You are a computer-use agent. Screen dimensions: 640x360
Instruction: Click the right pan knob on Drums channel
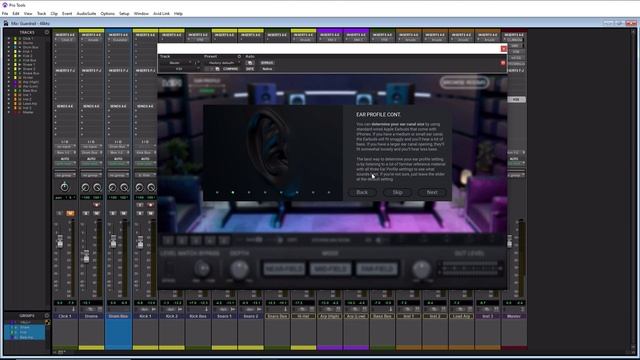coord(97,187)
